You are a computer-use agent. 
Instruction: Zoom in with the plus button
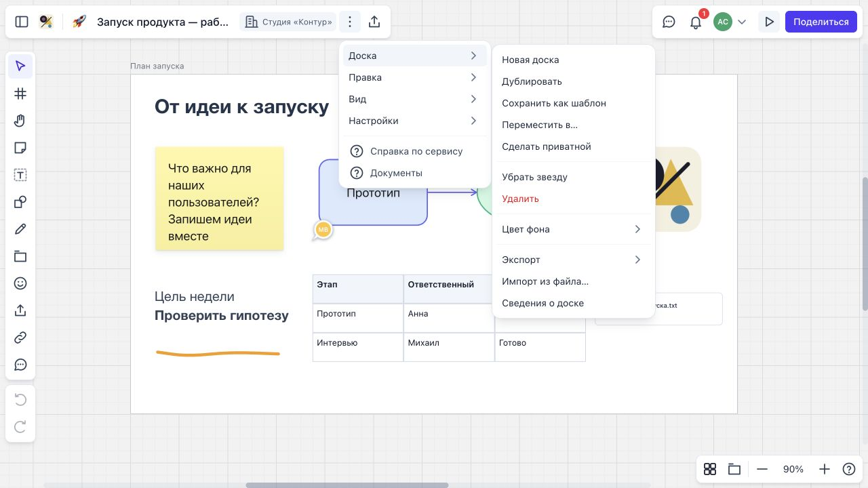click(825, 469)
